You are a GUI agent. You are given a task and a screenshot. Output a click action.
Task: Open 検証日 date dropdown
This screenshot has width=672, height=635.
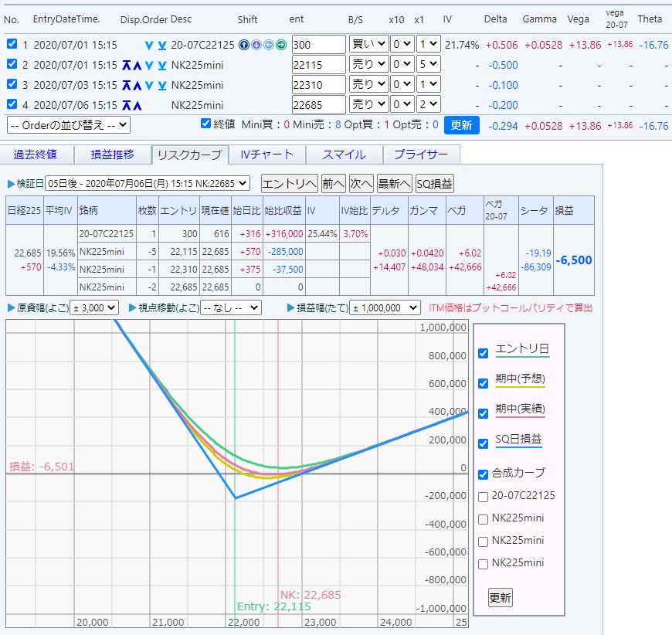tap(147, 184)
